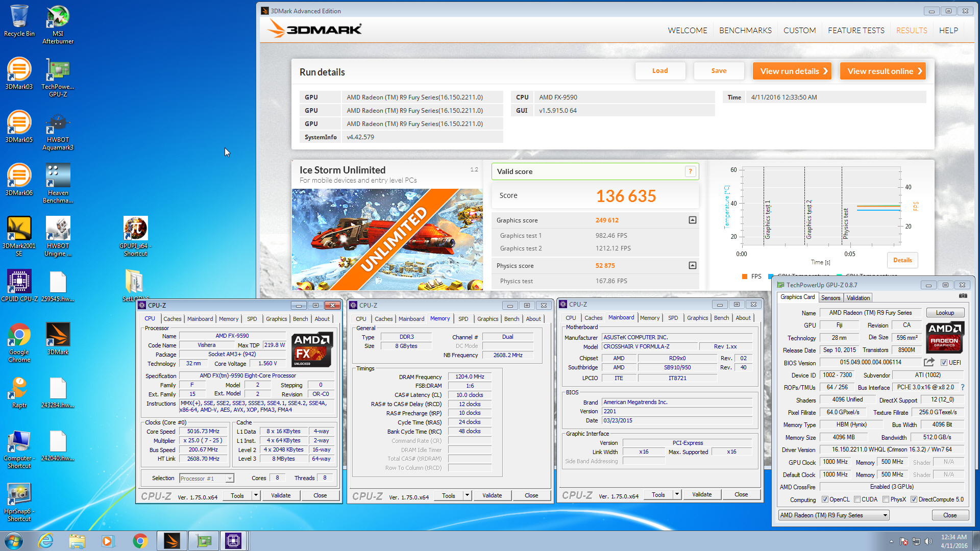Image resolution: width=980 pixels, height=551 pixels.
Task: Open Tools dropdown arrow in CPU window
Action: pyautogui.click(x=256, y=495)
